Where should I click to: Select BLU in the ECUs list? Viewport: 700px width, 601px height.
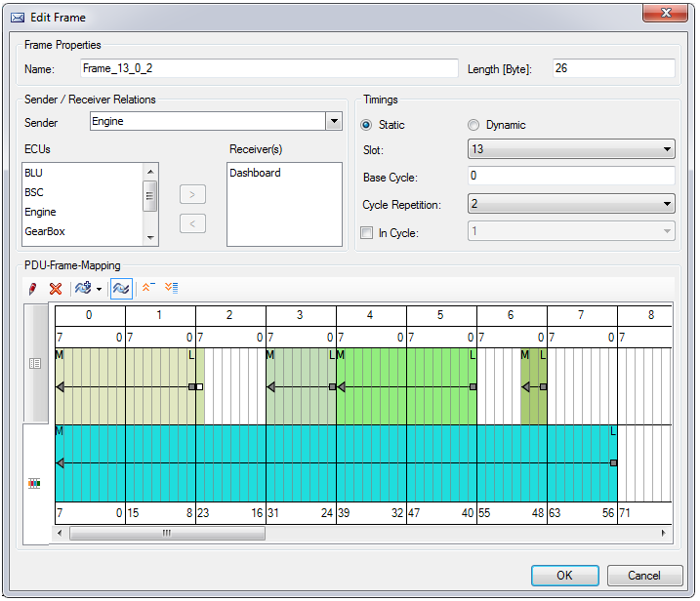[34, 173]
